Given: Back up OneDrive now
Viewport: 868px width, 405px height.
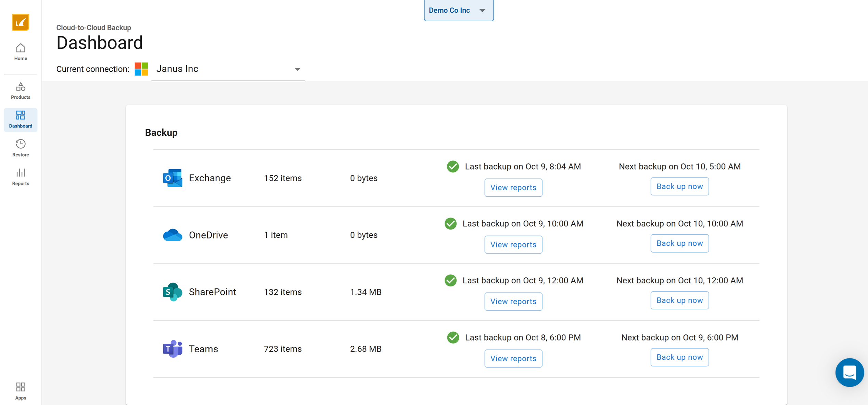Looking at the screenshot, I should pyautogui.click(x=679, y=243).
